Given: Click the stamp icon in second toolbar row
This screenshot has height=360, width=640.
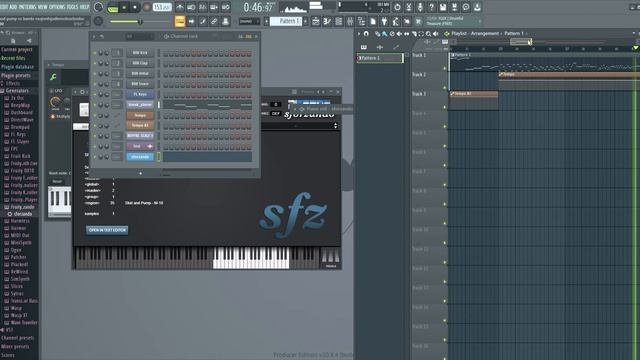Looking at the screenshot, I should point(225,21).
